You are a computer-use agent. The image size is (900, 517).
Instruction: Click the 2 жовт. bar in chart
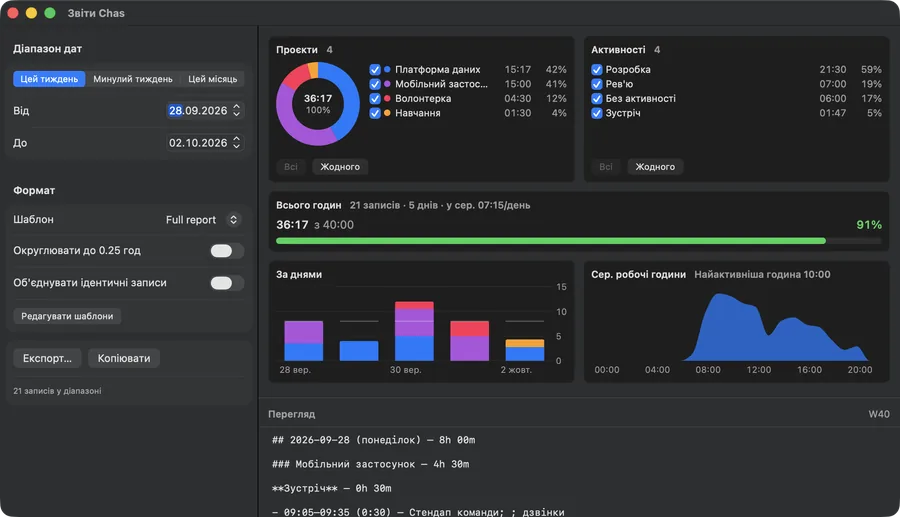coord(525,350)
